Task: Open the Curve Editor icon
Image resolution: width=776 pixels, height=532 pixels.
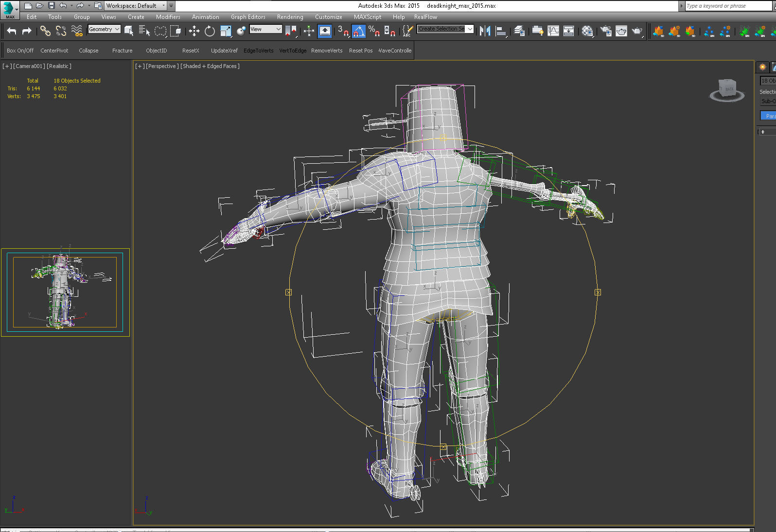Action: [x=553, y=31]
